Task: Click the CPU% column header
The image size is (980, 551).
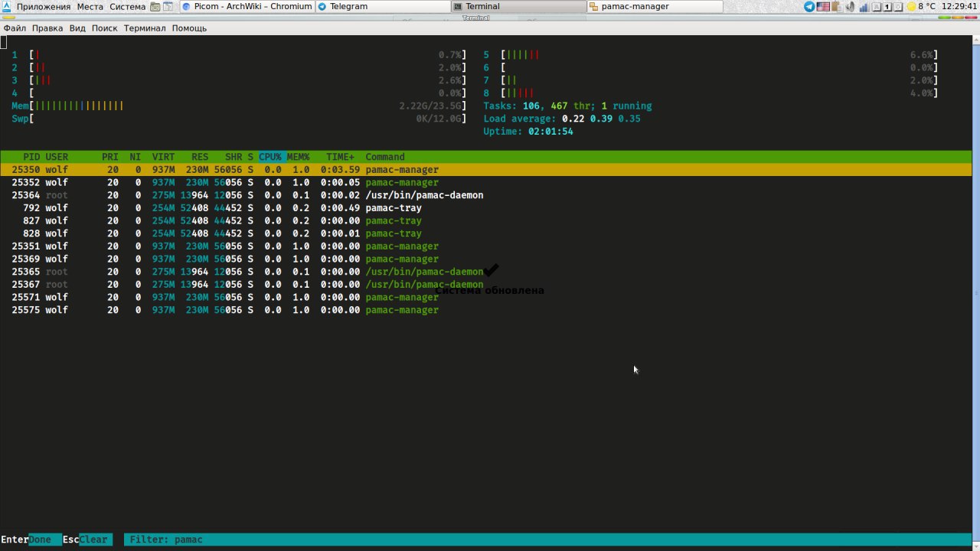Action: point(269,157)
